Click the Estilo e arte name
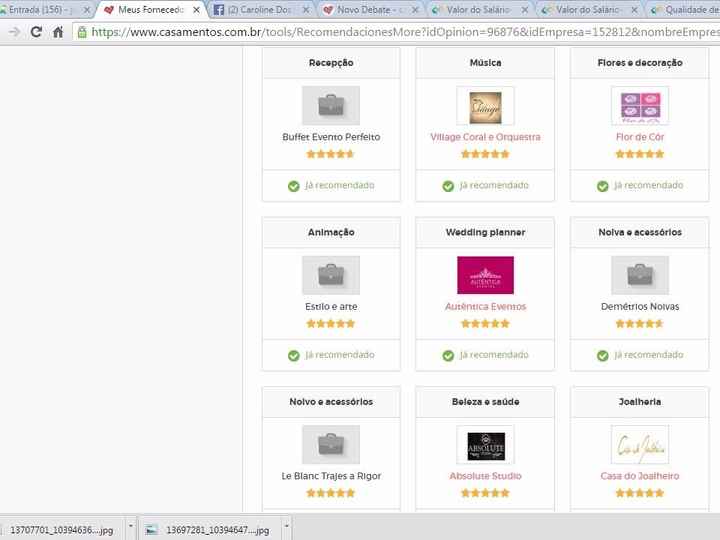This screenshot has height=540, width=720. click(x=331, y=306)
